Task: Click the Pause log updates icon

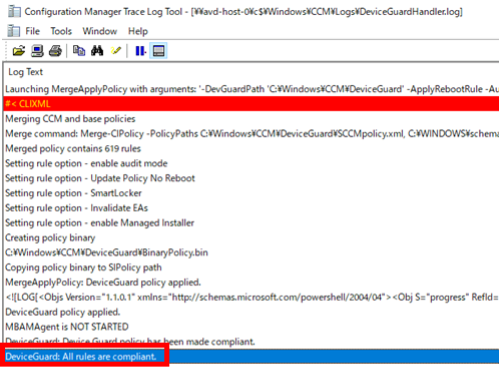Action: (140, 51)
